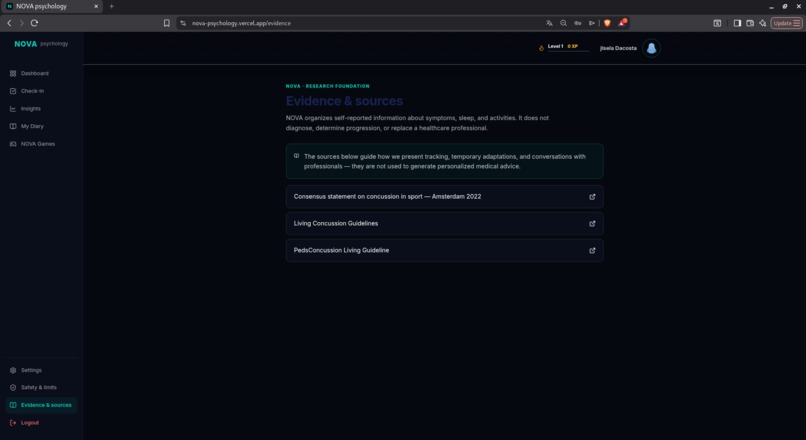Click the Settings gear icon
The height and width of the screenshot is (440, 806).
click(13, 370)
